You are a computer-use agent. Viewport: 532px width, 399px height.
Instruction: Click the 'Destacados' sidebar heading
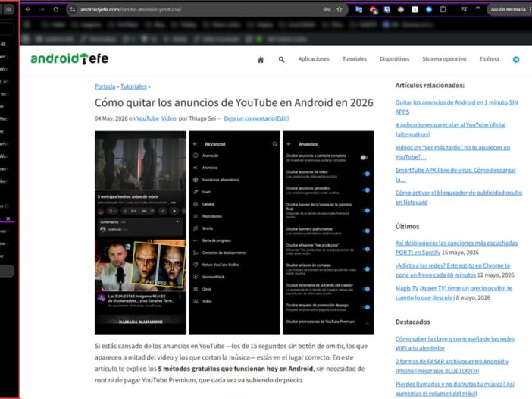pos(412,322)
